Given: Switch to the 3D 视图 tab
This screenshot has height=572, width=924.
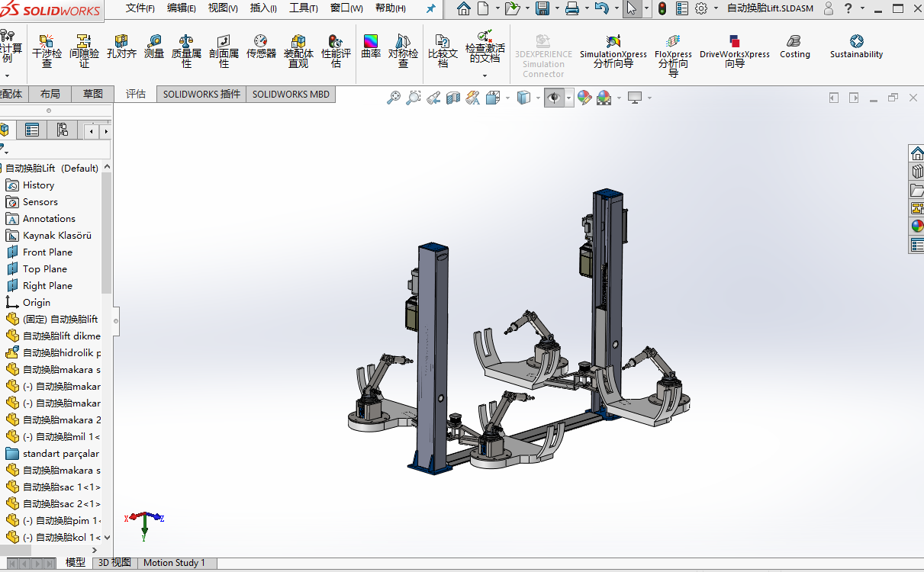Looking at the screenshot, I should click(114, 563).
